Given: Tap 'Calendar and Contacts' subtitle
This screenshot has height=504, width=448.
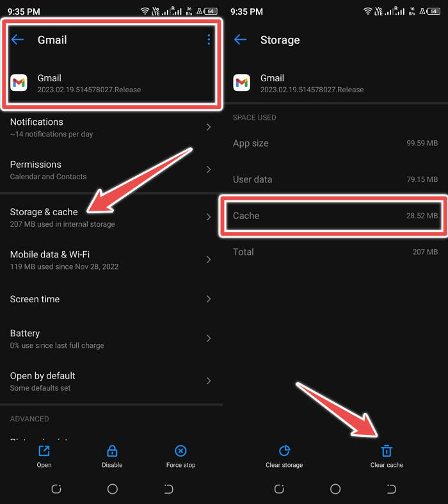Looking at the screenshot, I should coord(48,177).
